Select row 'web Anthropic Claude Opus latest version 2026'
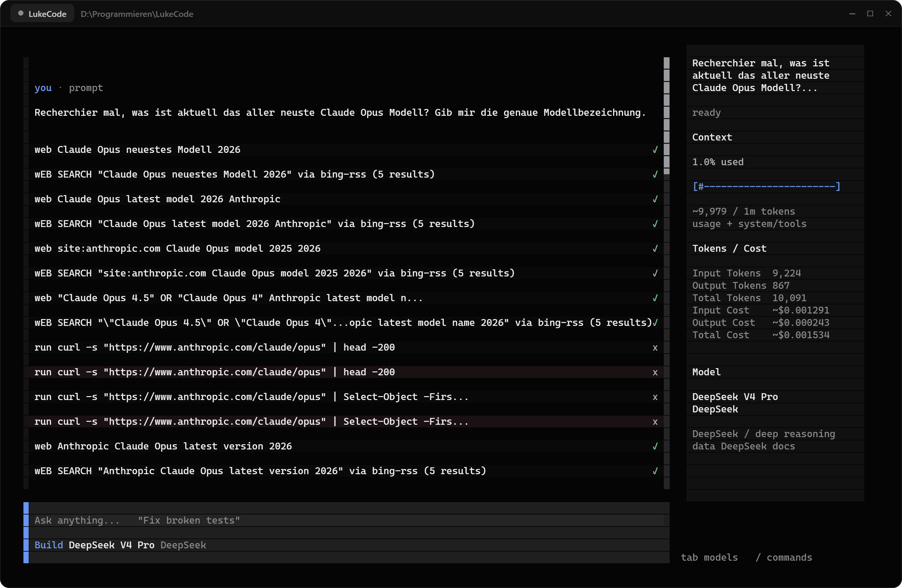 click(346, 446)
